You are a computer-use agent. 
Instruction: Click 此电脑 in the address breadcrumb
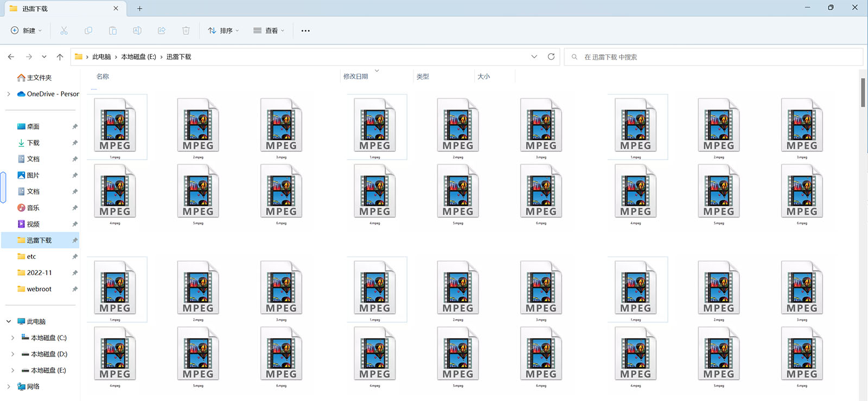tap(101, 56)
